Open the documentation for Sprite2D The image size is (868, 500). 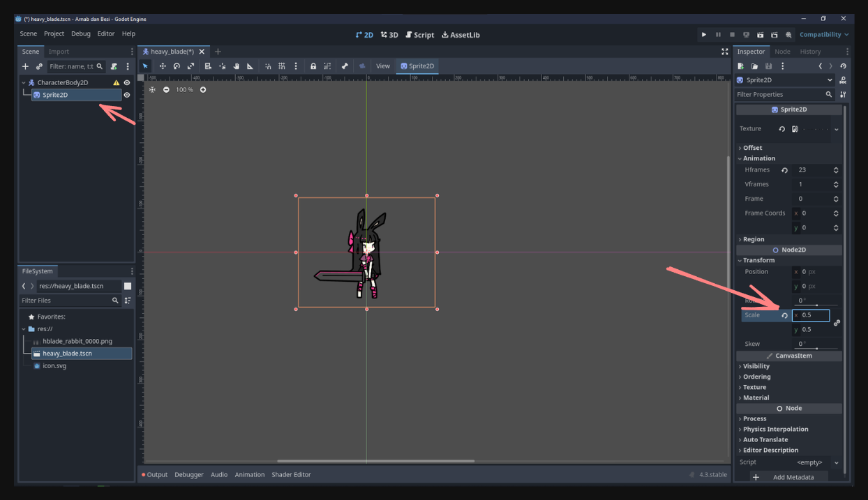843,80
